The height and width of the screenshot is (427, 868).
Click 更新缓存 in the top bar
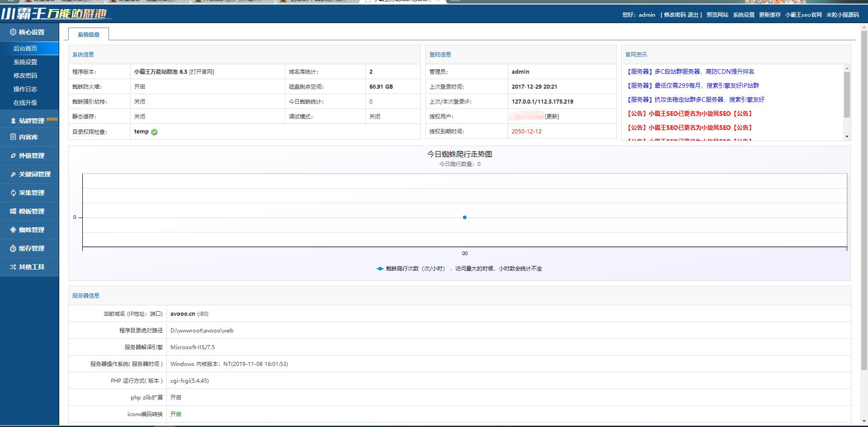pos(770,15)
